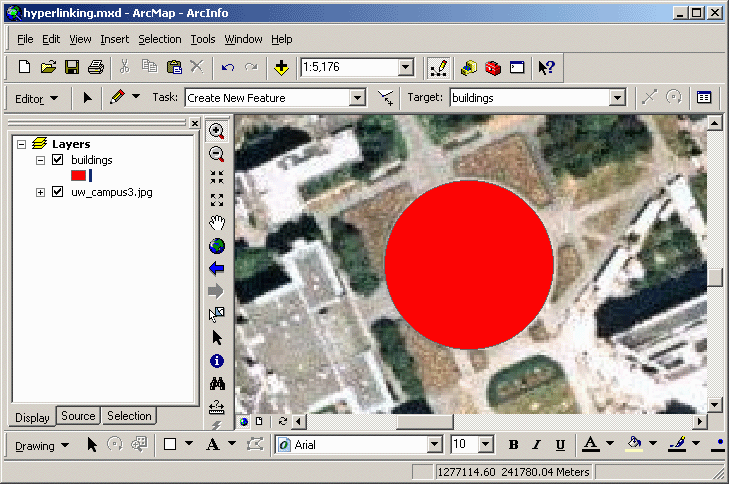
Task: Go back to previous extent arrow
Action: [x=216, y=269]
